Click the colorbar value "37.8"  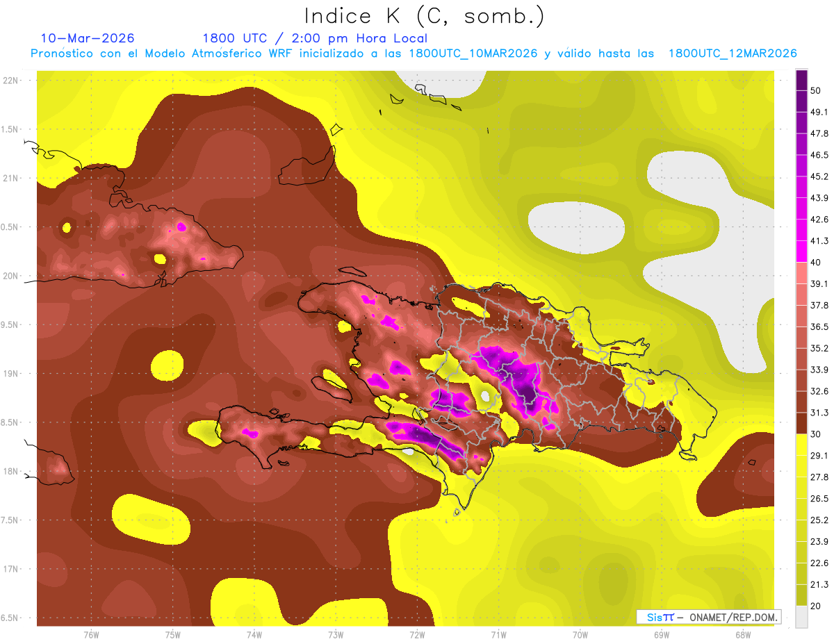pos(819,305)
